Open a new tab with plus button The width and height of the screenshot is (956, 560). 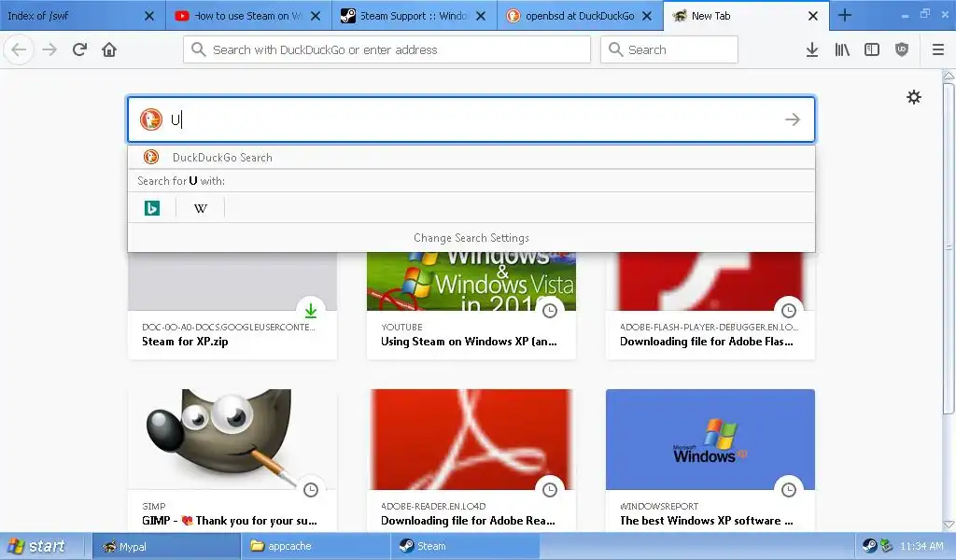click(844, 15)
